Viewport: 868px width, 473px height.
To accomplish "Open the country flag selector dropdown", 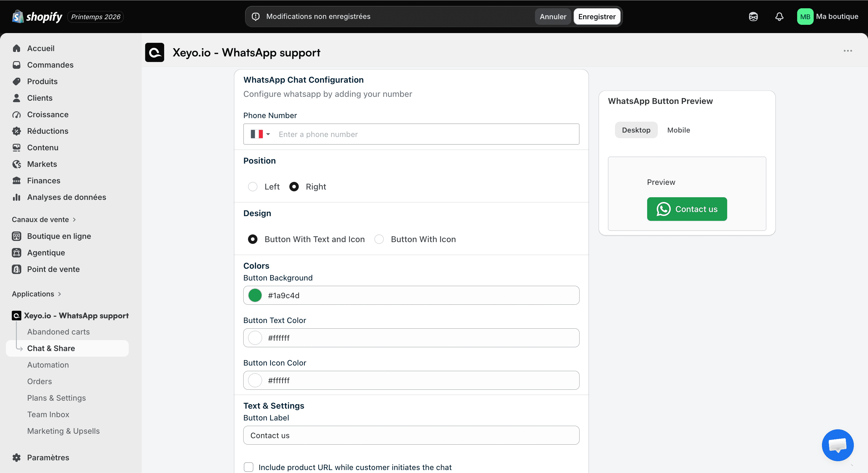I will (260, 134).
